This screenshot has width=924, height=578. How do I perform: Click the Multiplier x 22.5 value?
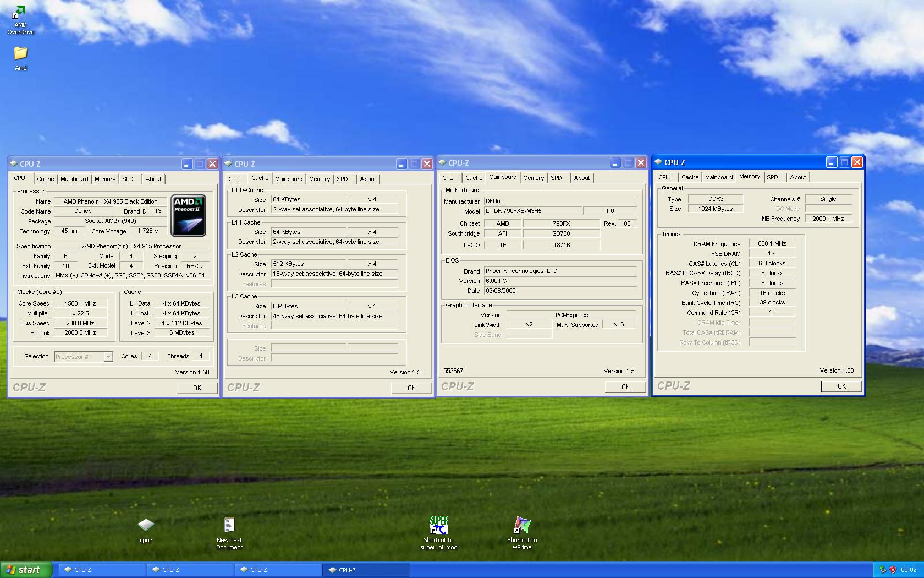pos(80,313)
